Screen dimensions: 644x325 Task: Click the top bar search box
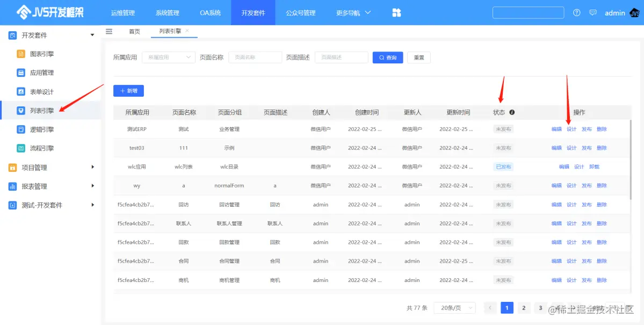528,13
